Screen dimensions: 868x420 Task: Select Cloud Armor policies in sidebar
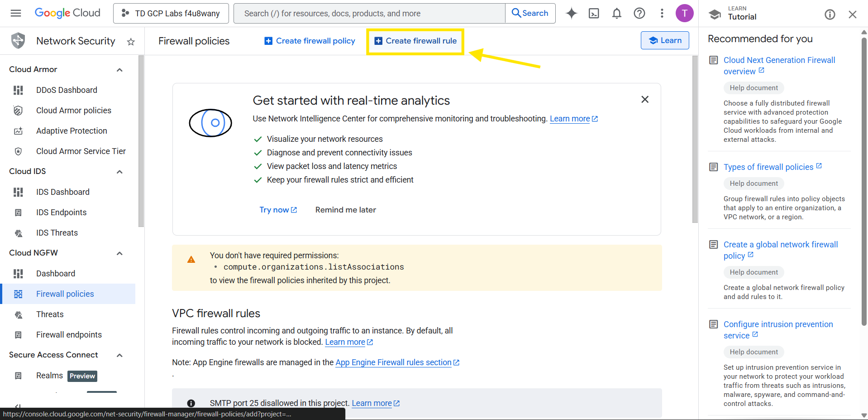click(73, 111)
